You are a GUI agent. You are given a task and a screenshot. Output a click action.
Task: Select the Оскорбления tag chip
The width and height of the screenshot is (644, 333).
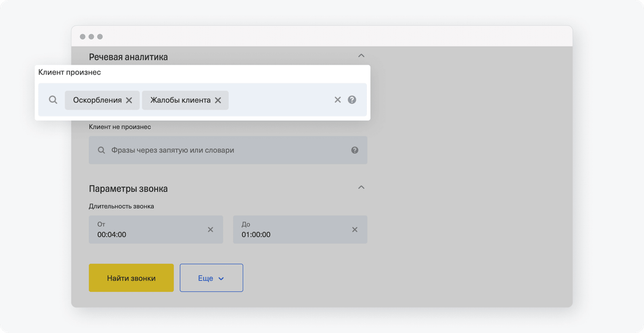97,100
